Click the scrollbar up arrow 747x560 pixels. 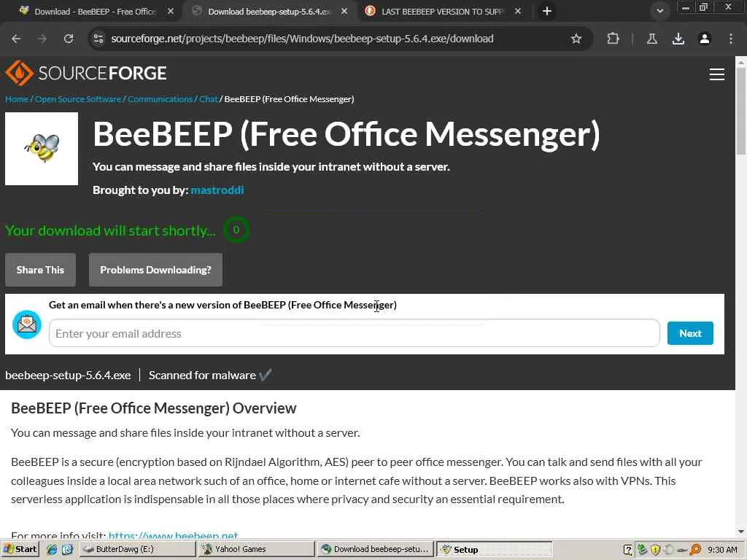(741, 62)
